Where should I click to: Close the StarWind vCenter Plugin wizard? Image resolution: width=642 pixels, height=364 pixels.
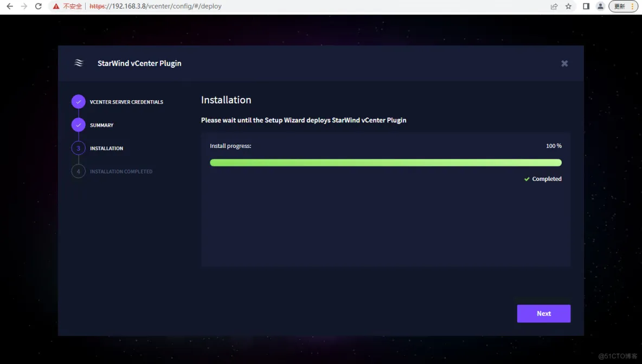tap(564, 63)
